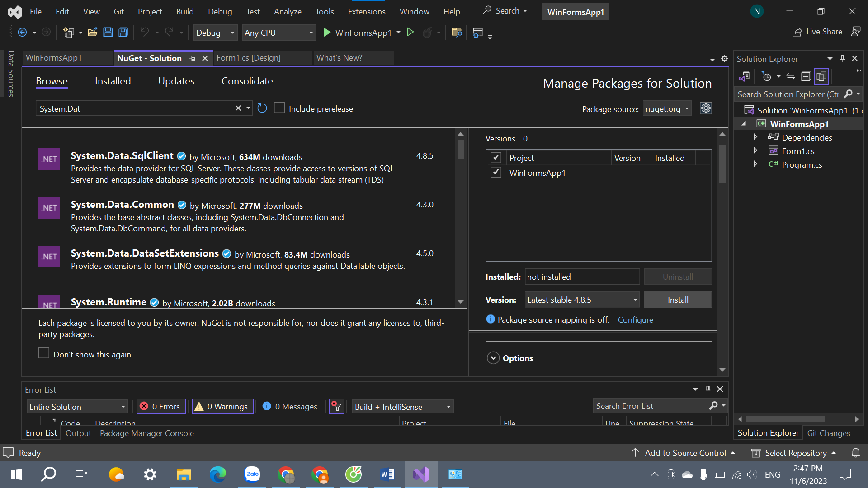Viewport: 868px width, 488px height.
Task: Expand the Options section
Action: (x=493, y=358)
